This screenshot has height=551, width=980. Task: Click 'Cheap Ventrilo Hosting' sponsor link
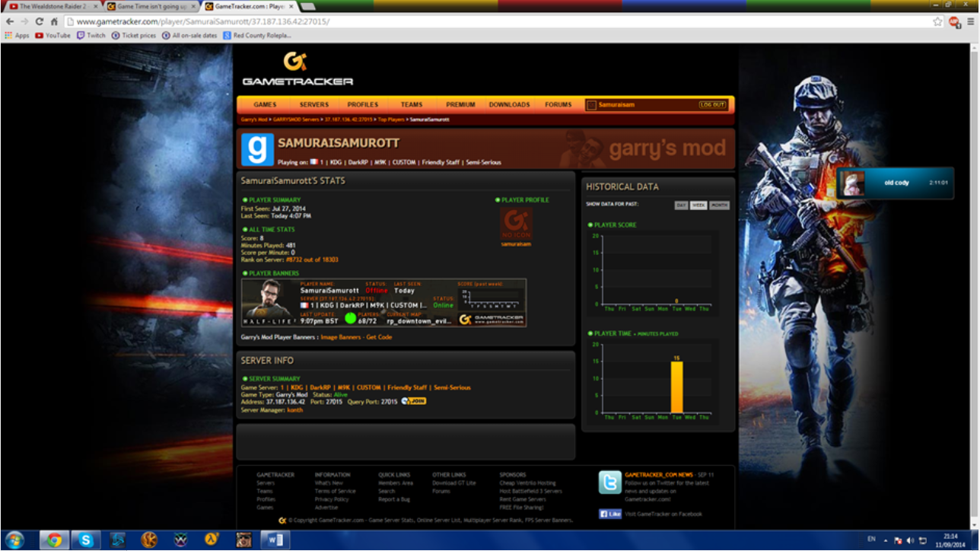(x=527, y=483)
